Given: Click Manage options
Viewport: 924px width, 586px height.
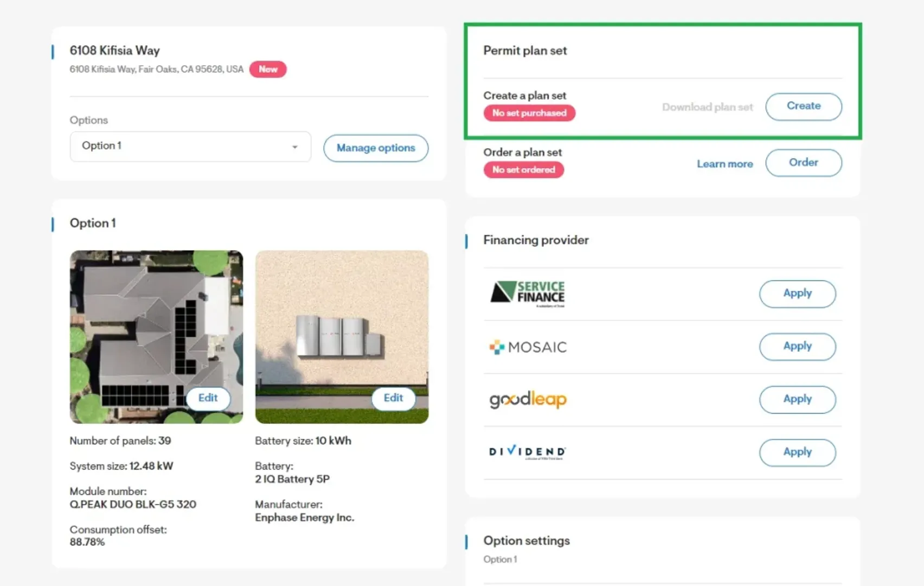Looking at the screenshot, I should pos(376,148).
